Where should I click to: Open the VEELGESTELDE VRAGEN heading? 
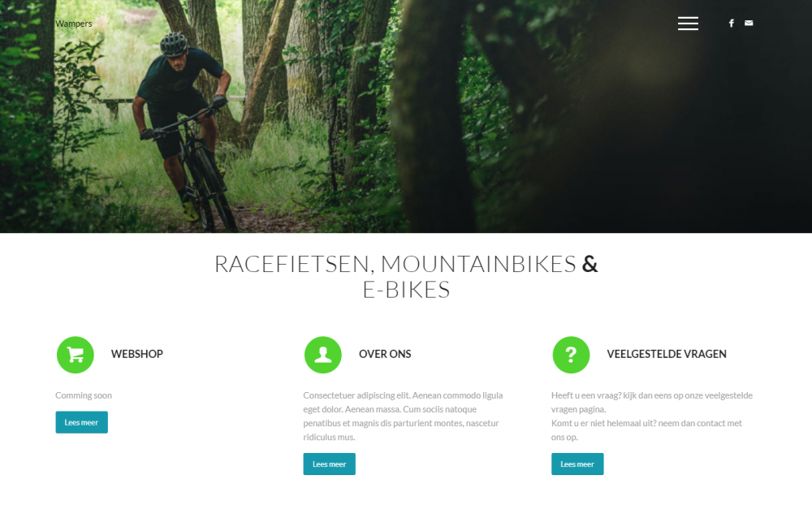[x=667, y=354]
